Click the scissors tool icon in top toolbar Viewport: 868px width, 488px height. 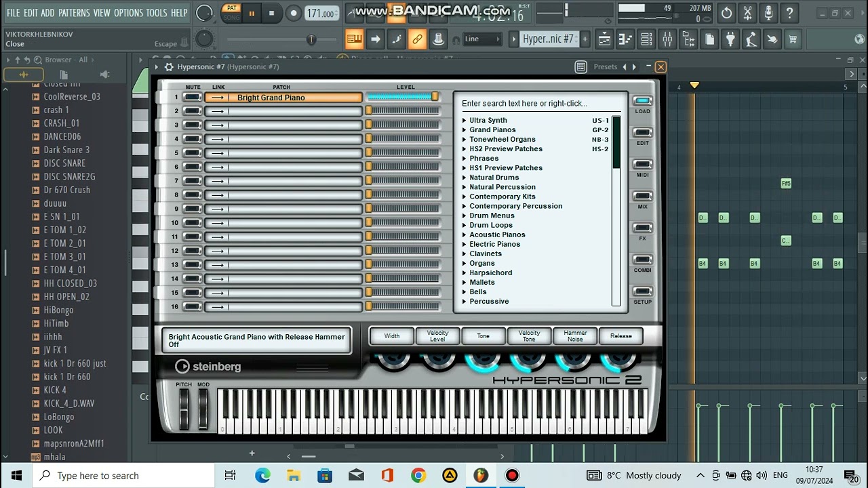tap(747, 13)
